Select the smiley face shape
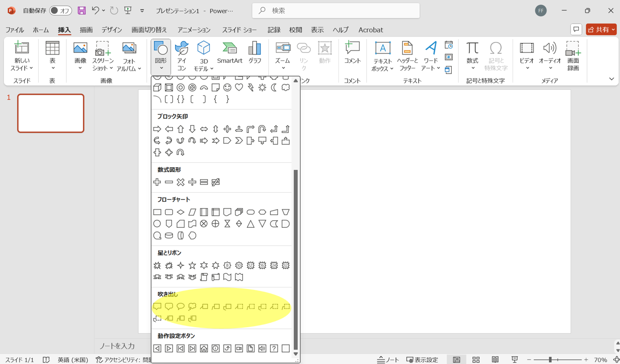This screenshot has height=364, width=620. pos(227,88)
